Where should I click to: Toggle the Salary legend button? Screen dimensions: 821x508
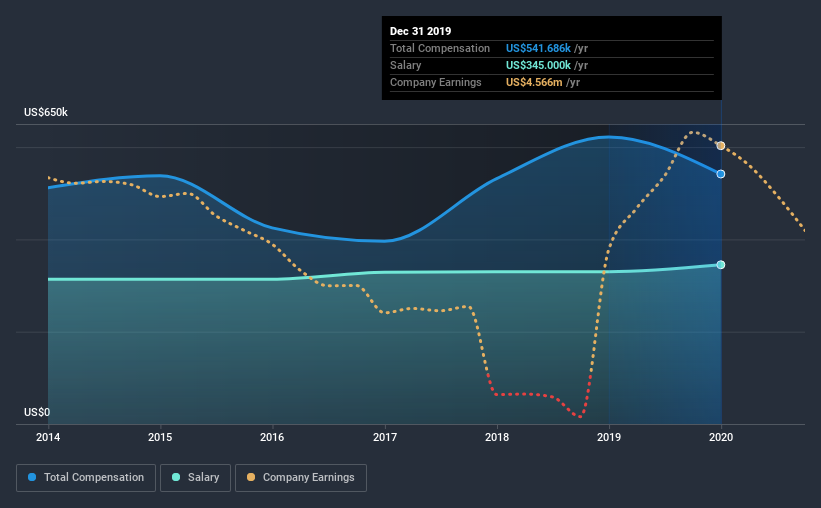[195, 478]
